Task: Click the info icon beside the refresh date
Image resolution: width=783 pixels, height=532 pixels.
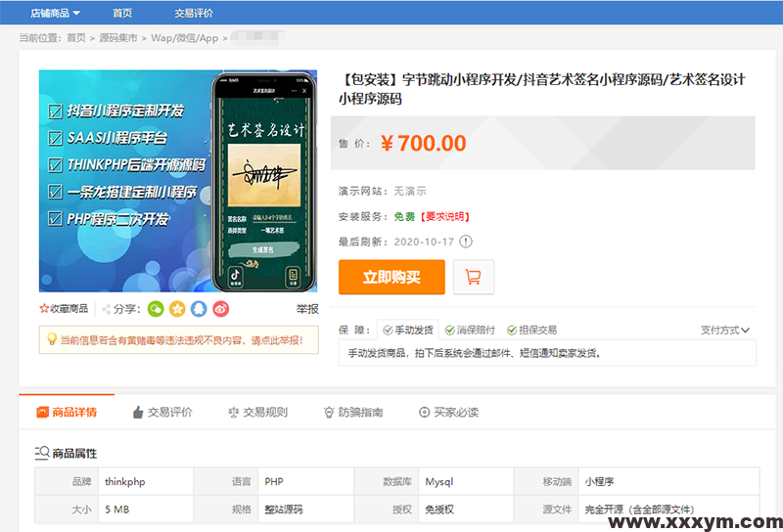Action: pyautogui.click(x=466, y=242)
